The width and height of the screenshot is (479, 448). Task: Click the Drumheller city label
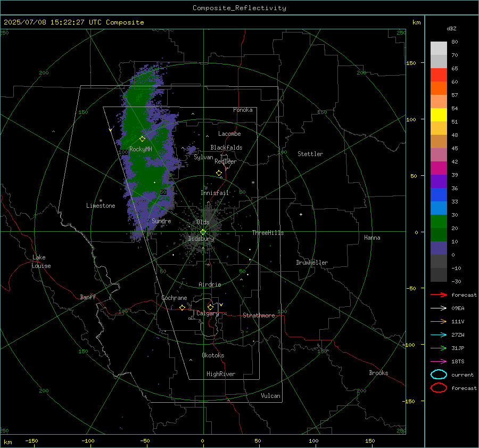pyautogui.click(x=312, y=263)
